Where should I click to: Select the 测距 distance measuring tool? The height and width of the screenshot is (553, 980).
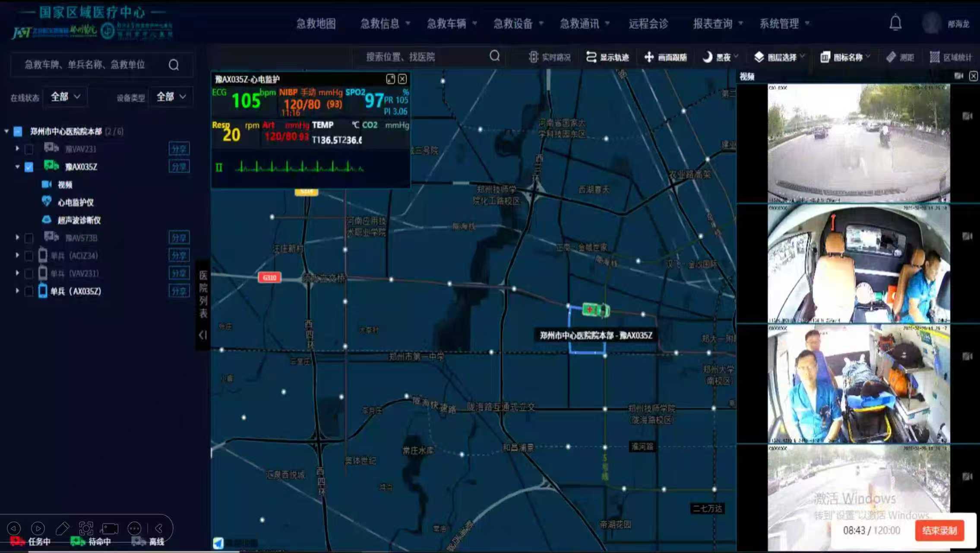[900, 57]
